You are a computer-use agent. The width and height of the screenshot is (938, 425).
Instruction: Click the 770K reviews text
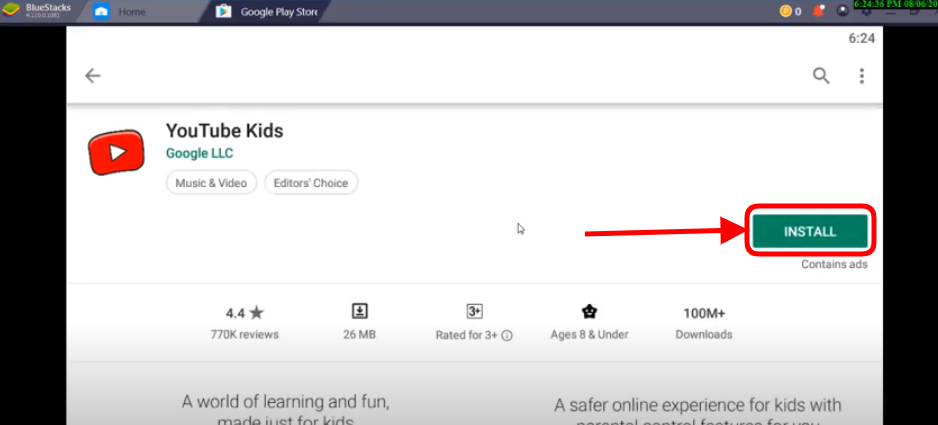click(x=245, y=335)
